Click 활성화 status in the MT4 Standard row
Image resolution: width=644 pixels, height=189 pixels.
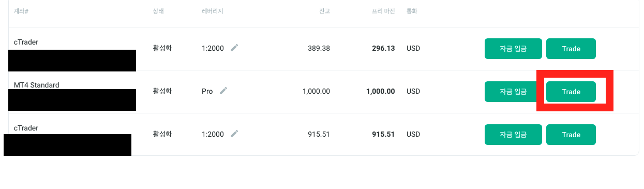click(x=162, y=92)
